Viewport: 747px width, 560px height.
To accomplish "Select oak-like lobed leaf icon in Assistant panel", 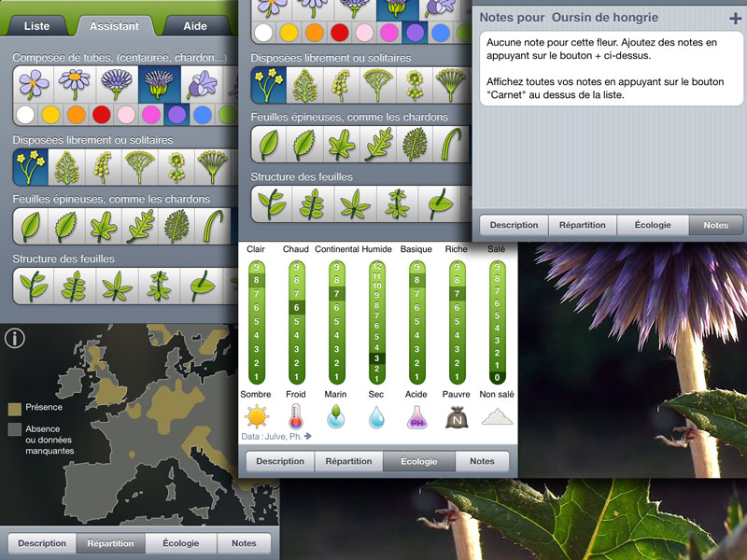I will tap(139, 226).
